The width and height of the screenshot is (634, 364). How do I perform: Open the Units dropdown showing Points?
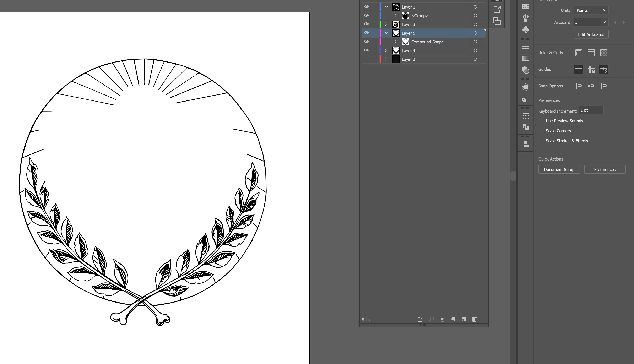tap(591, 10)
